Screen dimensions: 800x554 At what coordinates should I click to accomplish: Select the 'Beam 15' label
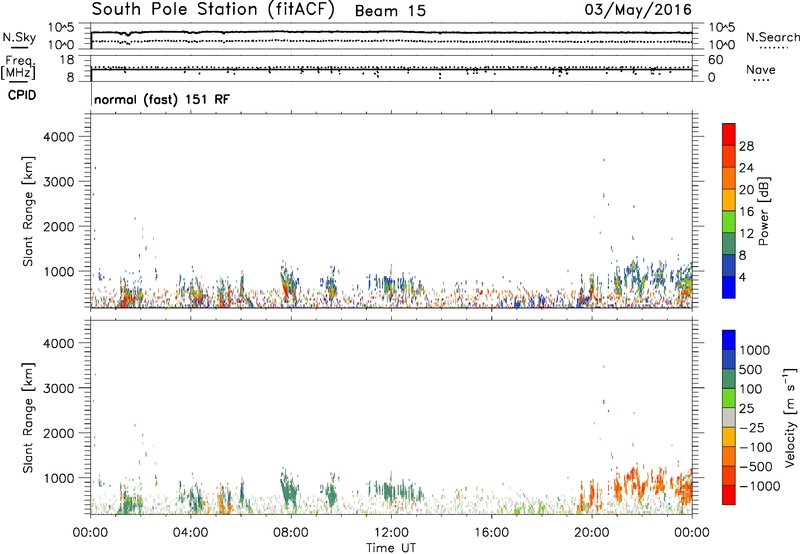click(x=390, y=11)
